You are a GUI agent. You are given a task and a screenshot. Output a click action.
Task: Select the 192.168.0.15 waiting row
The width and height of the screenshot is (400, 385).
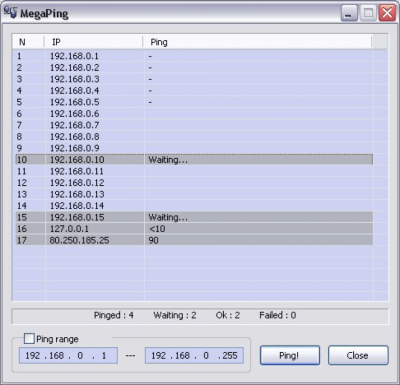[x=194, y=217]
